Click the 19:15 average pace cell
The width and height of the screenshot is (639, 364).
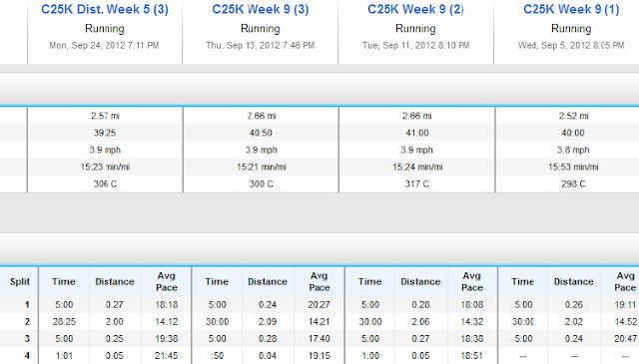click(319, 356)
